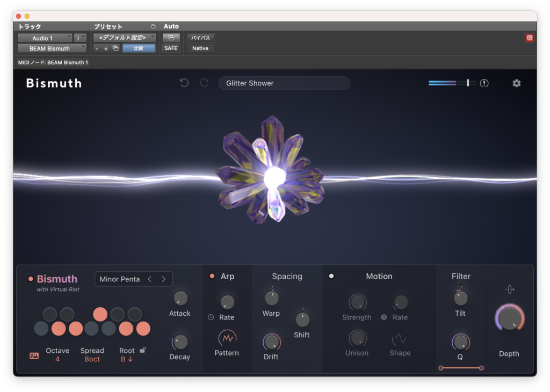This screenshot has height=392, width=550.
Task: Click the copy settings icon next to plus
Action: point(115,48)
